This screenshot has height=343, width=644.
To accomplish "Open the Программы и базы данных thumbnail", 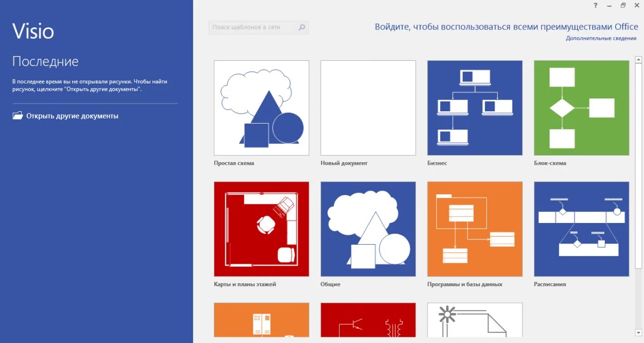I will 474,229.
